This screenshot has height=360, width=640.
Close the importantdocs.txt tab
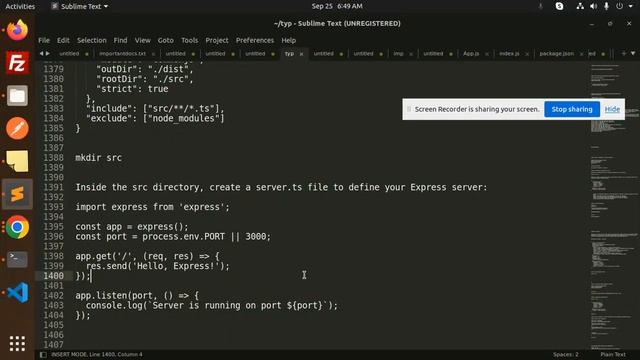pyautogui.click(x=153, y=54)
